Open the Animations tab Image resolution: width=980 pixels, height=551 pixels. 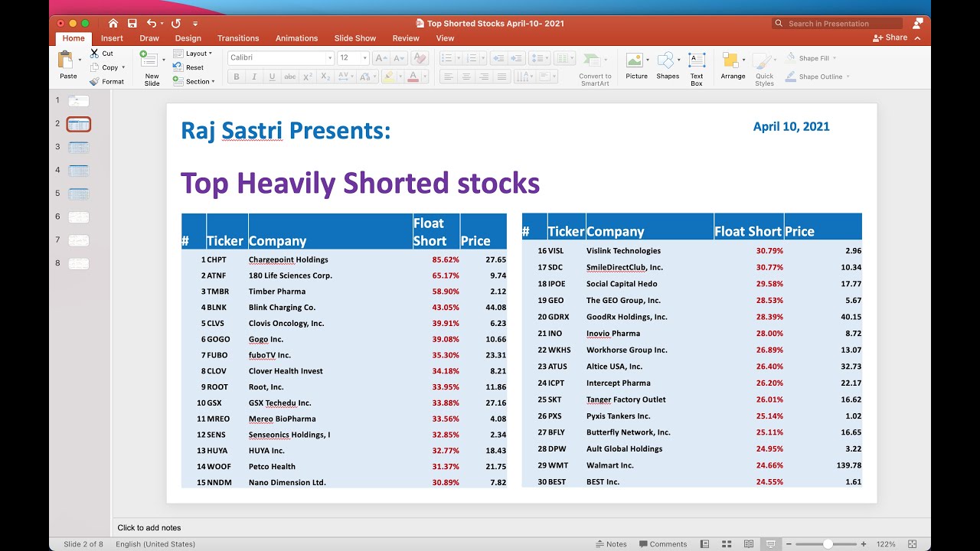tap(296, 38)
